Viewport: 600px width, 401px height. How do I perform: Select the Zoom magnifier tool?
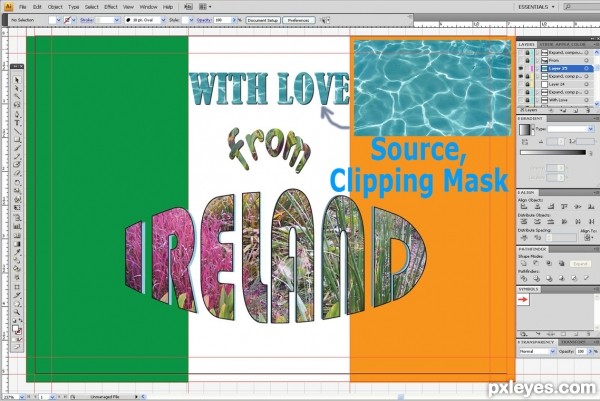(16, 312)
